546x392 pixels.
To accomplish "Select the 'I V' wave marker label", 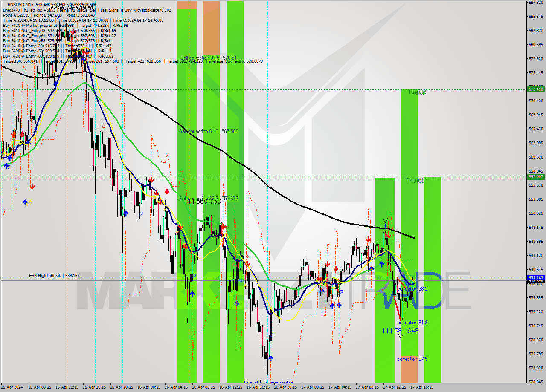I will (x=384, y=221).
